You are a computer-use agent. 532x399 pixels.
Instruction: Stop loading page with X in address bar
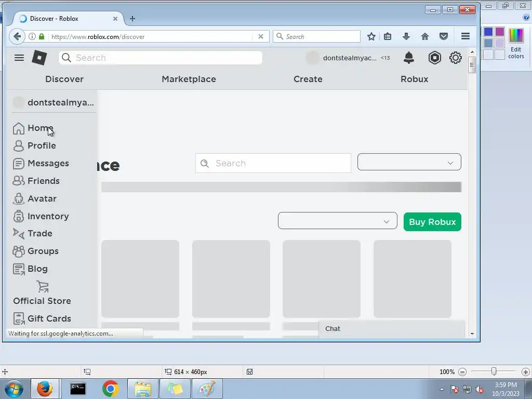click(261, 36)
